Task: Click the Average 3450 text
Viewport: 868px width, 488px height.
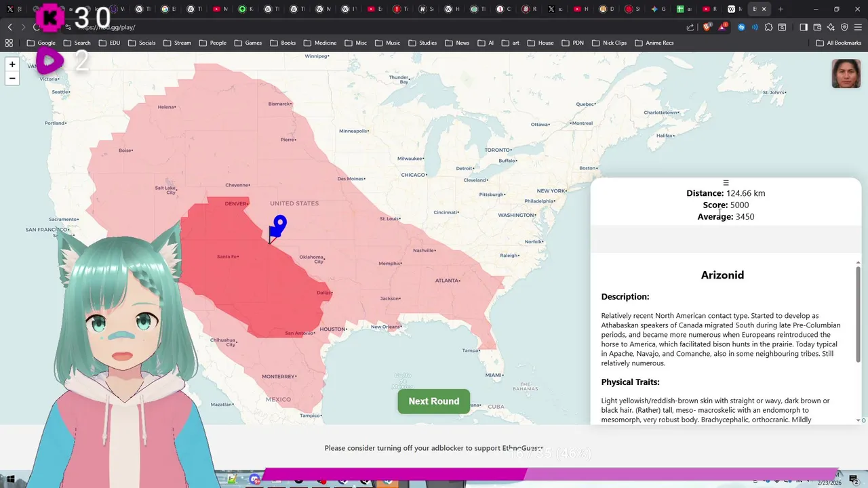Action: pyautogui.click(x=726, y=217)
